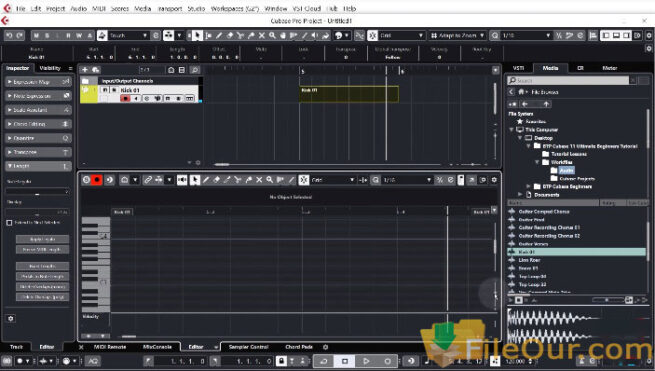Screen dimensions: 655x371
Task: Select the Draw pencil tool in Key Editor
Action: (206, 180)
